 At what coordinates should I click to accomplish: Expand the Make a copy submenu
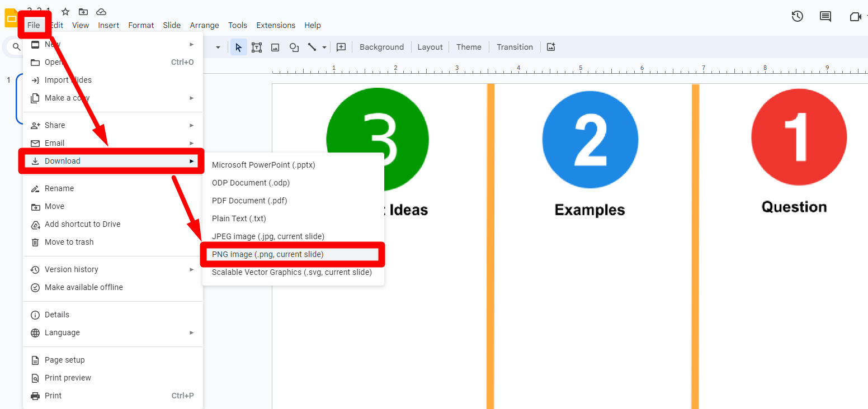(113, 98)
